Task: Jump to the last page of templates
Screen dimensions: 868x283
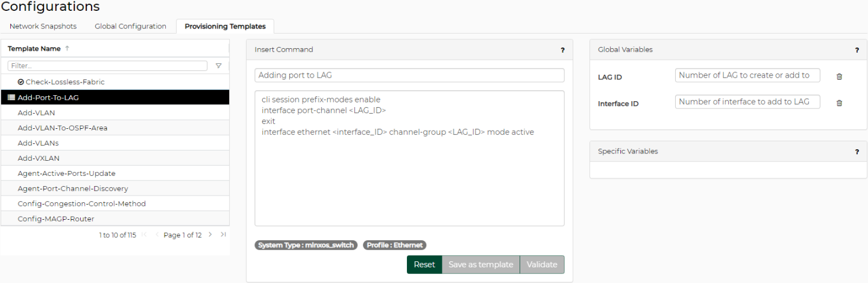Action: 223,235
